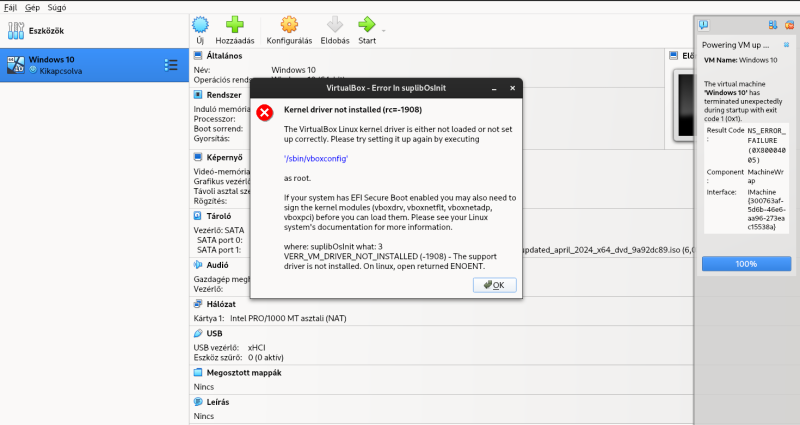Click the notification sort order icon

(x=773, y=25)
